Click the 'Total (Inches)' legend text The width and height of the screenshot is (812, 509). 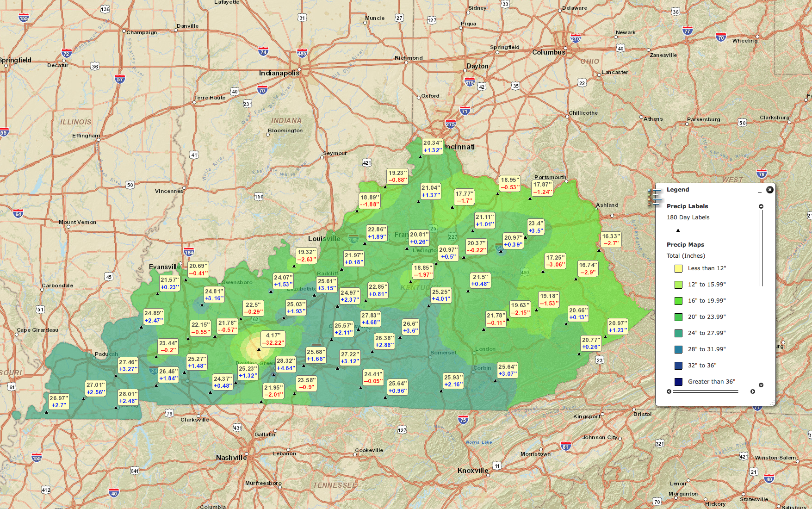686,256
